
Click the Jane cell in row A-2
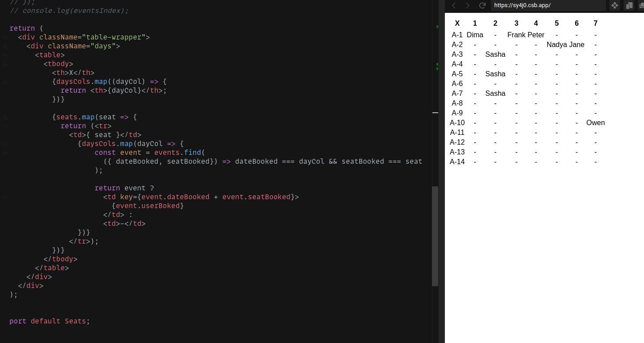point(577,44)
